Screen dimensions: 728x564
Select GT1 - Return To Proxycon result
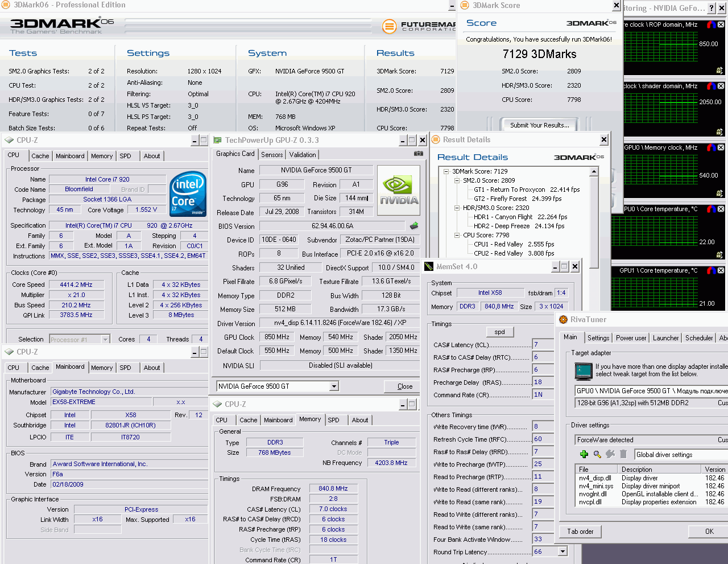click(x=527, y=190)
